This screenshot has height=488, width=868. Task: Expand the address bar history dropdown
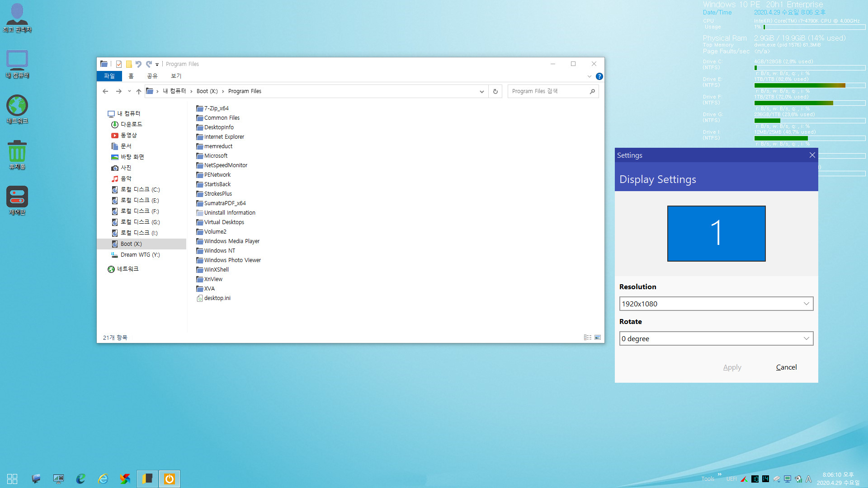(482, 91)
